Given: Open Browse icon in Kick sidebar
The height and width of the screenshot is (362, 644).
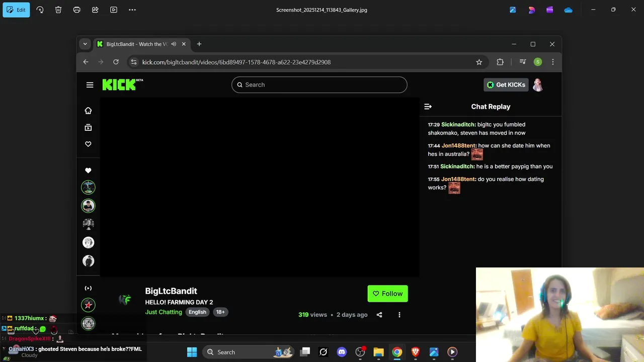Looking at the screenshot, I should [x=88, y=128].
